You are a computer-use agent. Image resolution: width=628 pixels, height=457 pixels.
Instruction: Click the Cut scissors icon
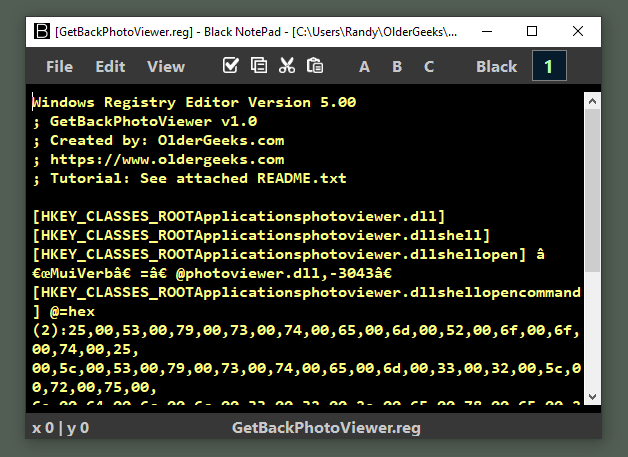pyautogui.click(x=287, y=65)
